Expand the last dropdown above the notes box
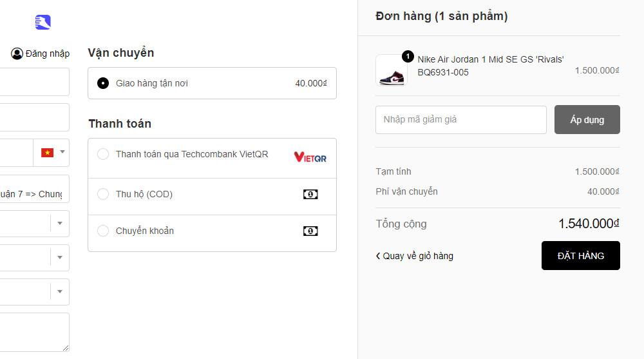 point(59,292)
